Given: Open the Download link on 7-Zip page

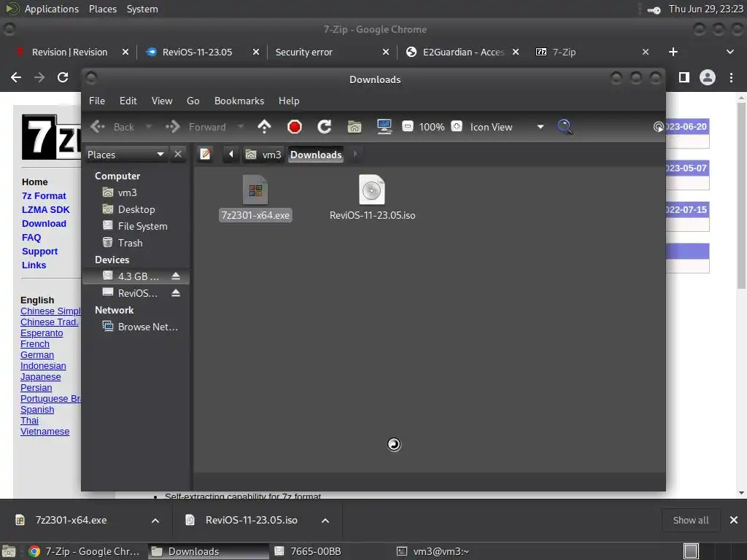Looking at the screenshot, I should (x=44, y=223).
